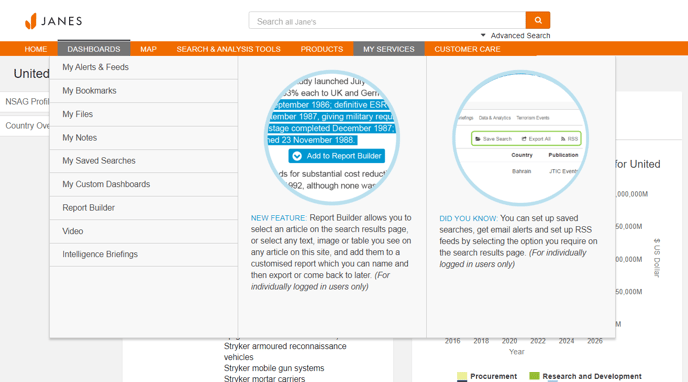Open Advanced Search link
688x382 pixels.
pos(520,36)
